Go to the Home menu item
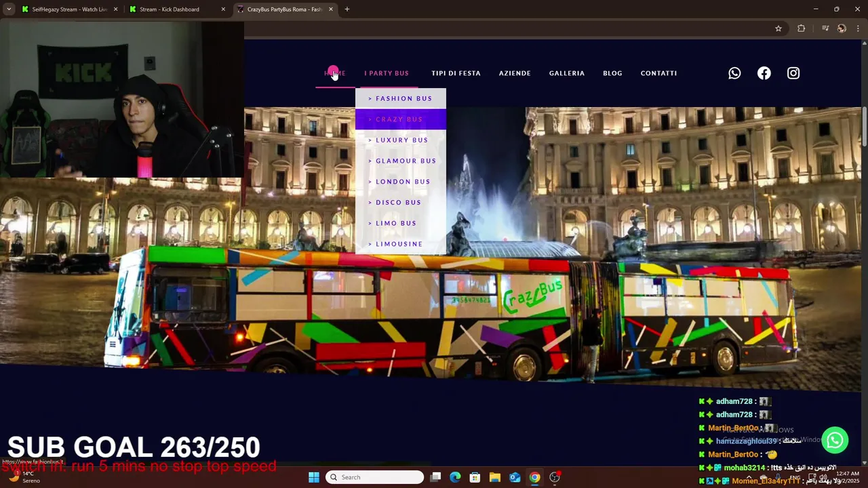Screen dimensions: 868x488 (x=335, y=73)
